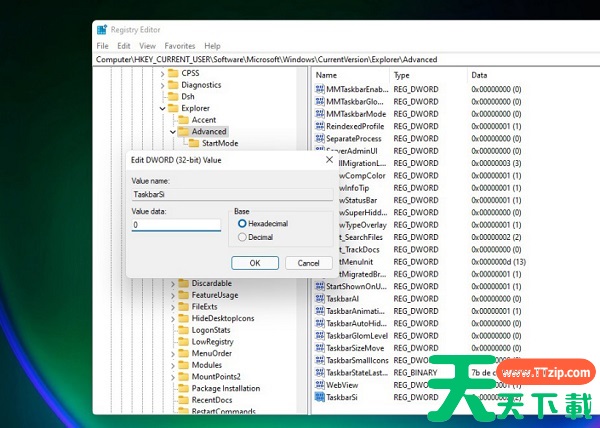Select the TaskbarSi value icon in list
This screenshot has width=600, height=428.
pyautogui.click(x=320, y=397)
